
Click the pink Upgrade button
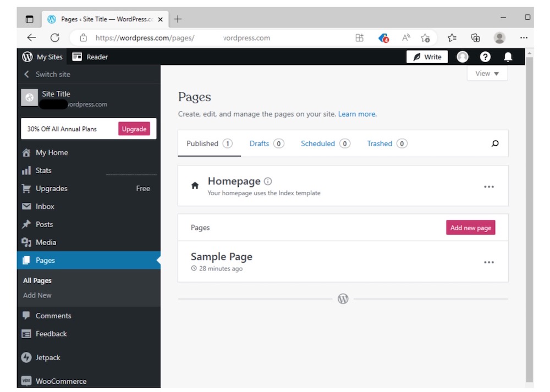point(134,129)
